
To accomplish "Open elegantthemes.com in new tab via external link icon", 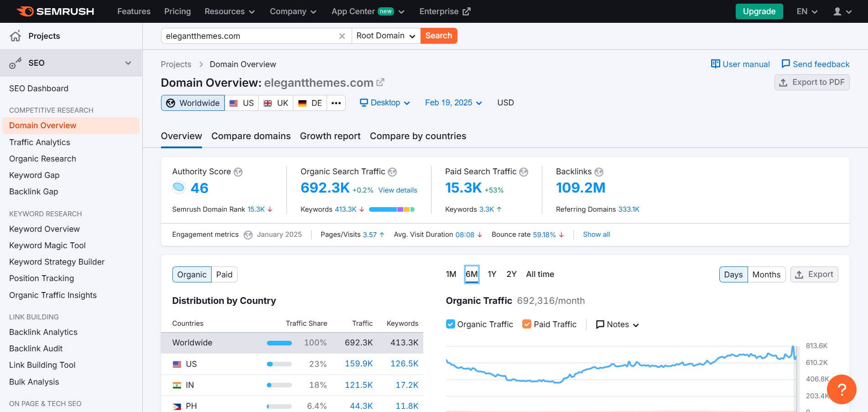I will [380, 82].
